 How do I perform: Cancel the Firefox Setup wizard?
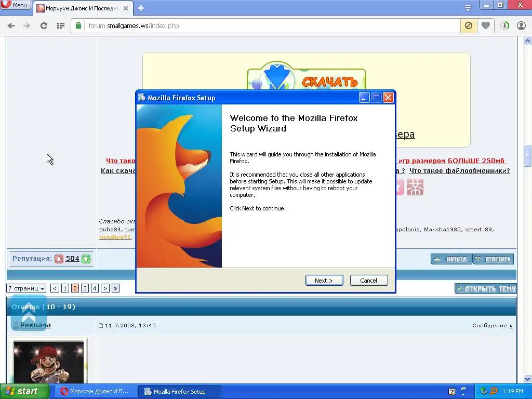[x=369, y=280]
